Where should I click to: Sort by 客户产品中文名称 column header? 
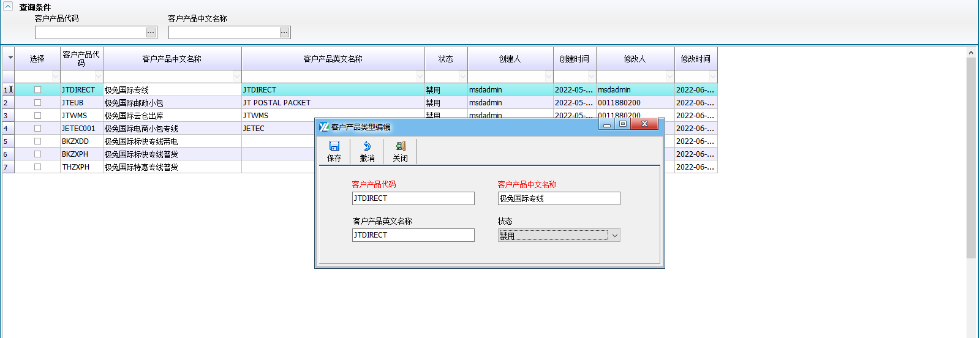click(x=172, y=59)
